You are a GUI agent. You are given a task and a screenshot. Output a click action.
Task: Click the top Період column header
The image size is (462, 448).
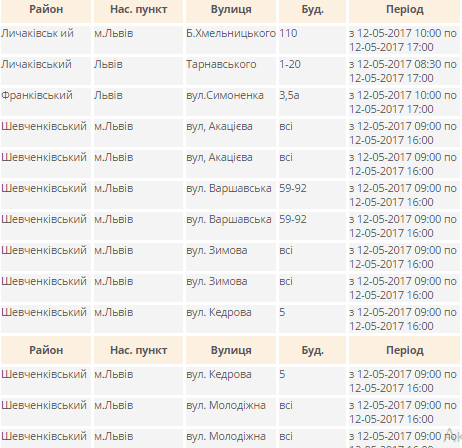coord(404,11)
